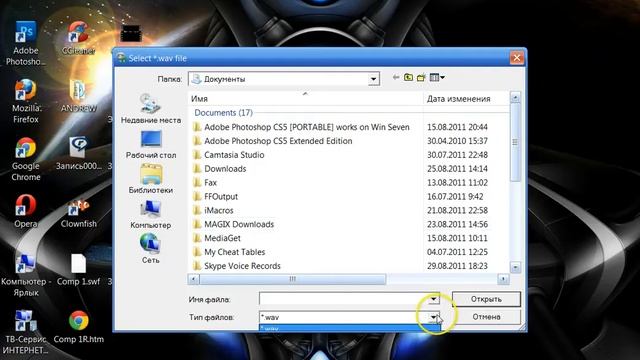Go to Недавние места in places bar
Image resolution: width=640 pixels, height=360 pixels.
click(x=151, y=109)
